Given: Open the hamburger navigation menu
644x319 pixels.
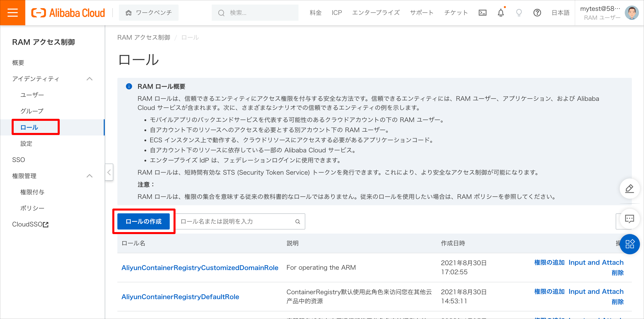Looking at the screenshot, I should [12, 12].
